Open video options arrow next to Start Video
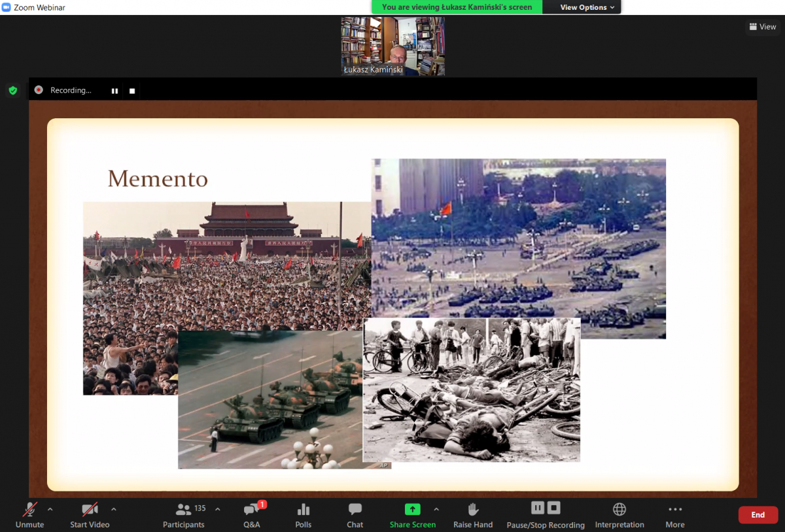 114,509
